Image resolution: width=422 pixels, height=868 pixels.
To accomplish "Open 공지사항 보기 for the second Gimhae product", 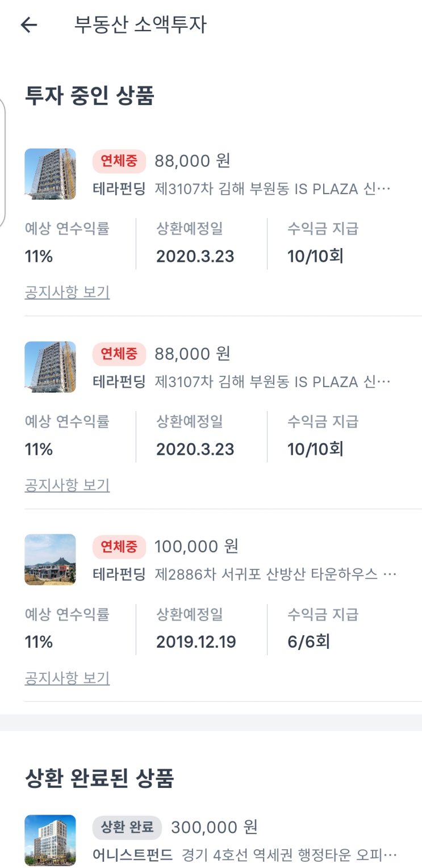I will click(67, 485).
